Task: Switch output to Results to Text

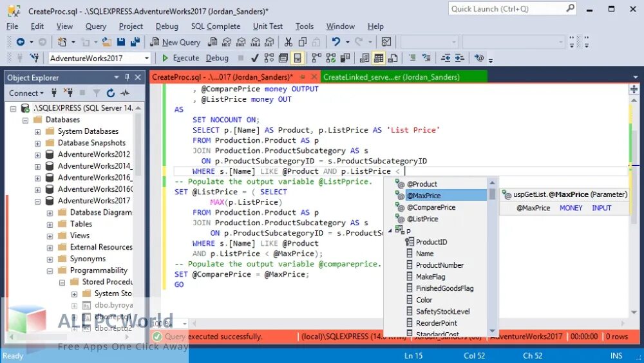Action: [365, 58]
